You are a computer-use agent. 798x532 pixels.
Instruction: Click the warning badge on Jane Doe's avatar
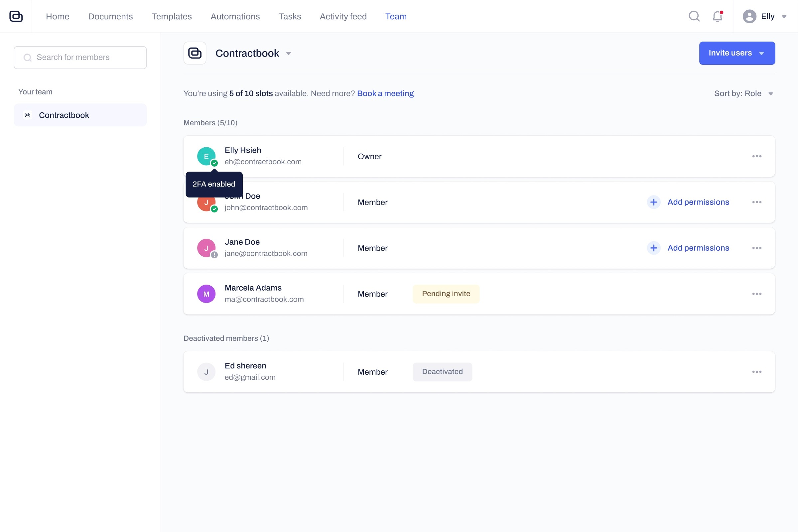(214, 255)
